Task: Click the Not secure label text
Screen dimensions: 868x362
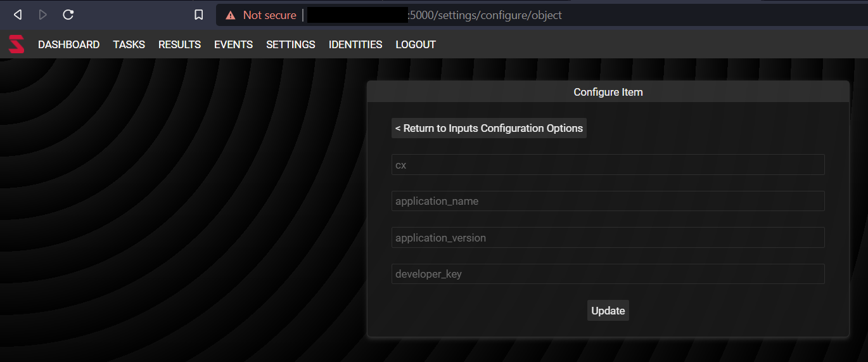Action: (269, 15)
